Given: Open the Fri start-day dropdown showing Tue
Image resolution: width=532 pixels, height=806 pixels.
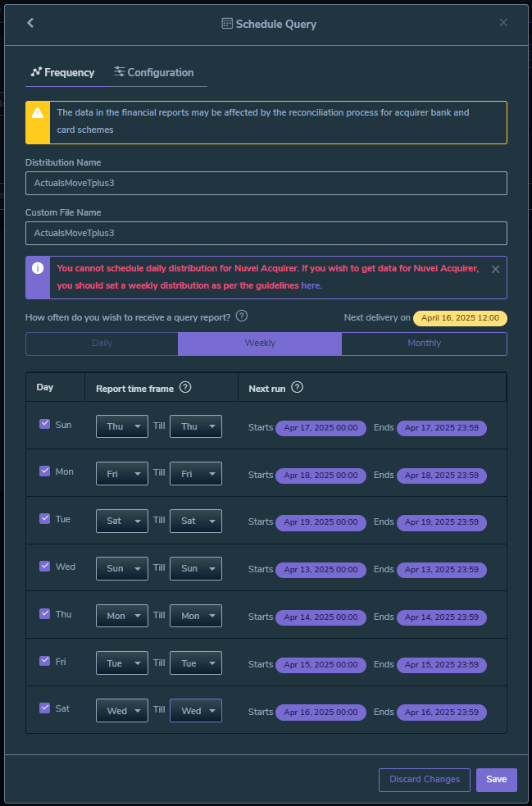Looking at the screenshot, I should coord(122,663).
